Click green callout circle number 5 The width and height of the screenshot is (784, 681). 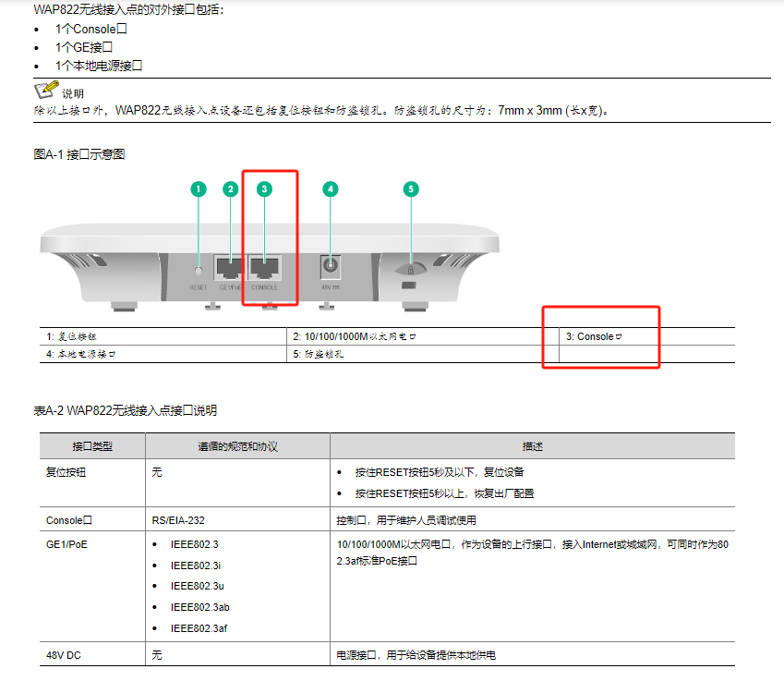(411, 189)
